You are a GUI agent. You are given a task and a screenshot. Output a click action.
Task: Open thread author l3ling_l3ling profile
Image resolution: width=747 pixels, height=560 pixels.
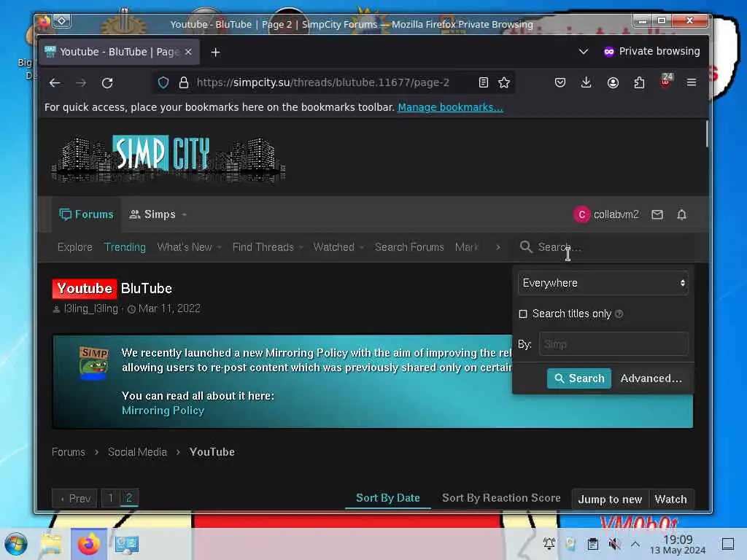[90, 308]
